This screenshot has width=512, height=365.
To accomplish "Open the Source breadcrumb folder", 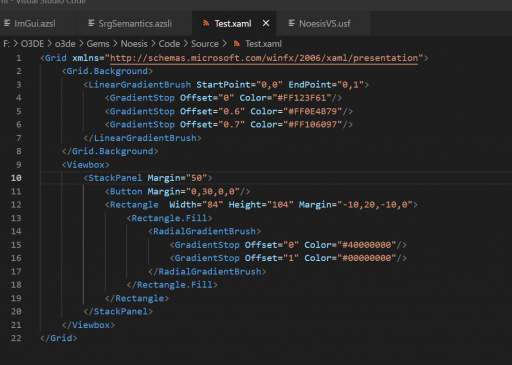I will pyautogui.click(x=205, y=44).
